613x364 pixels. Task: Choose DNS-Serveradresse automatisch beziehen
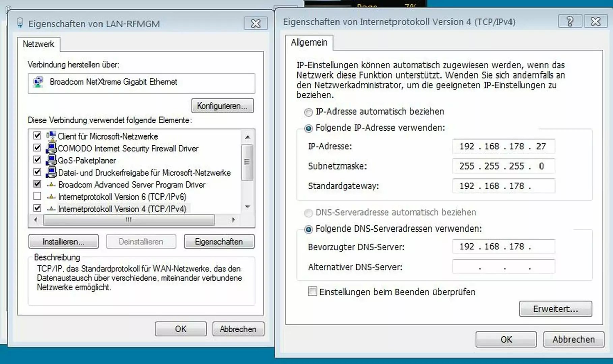[x=308, y=213]
